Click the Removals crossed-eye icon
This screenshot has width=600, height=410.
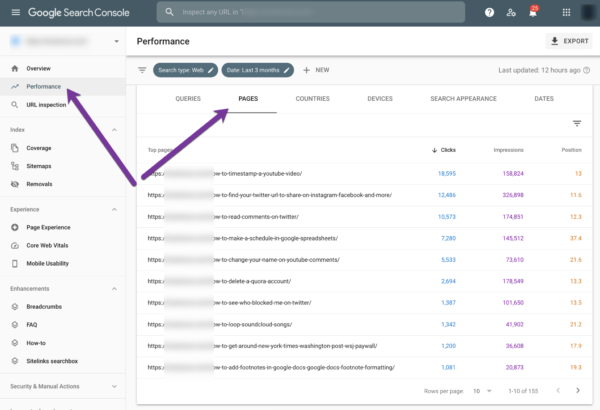coord(15,184)
